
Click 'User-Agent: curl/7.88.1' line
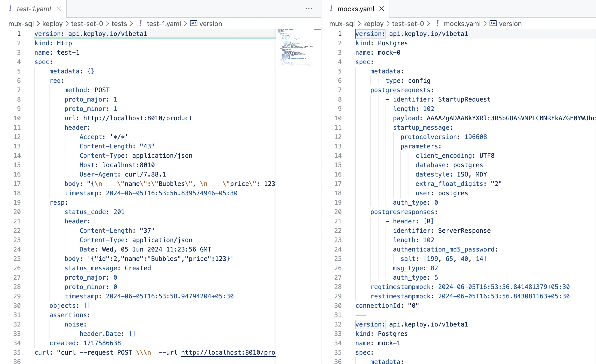click(x=123, y=174)
